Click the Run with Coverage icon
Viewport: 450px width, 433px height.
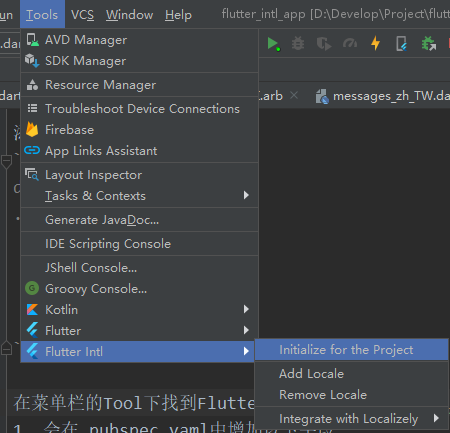point(324,44)
